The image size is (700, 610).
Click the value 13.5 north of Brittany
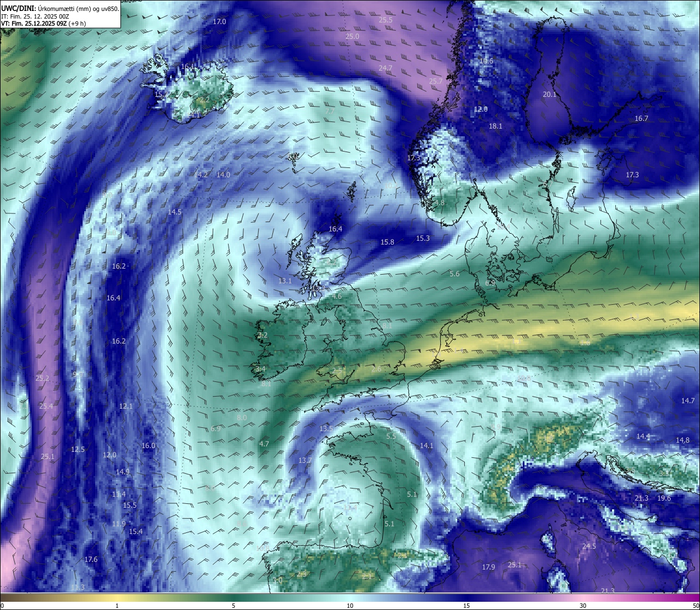click(326, 428)
